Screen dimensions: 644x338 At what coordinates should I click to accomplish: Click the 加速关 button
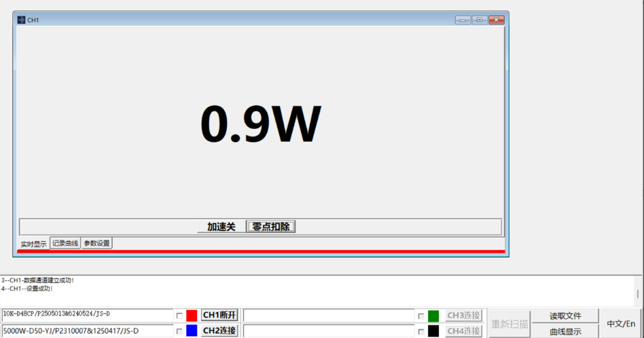tap(221, 227)
